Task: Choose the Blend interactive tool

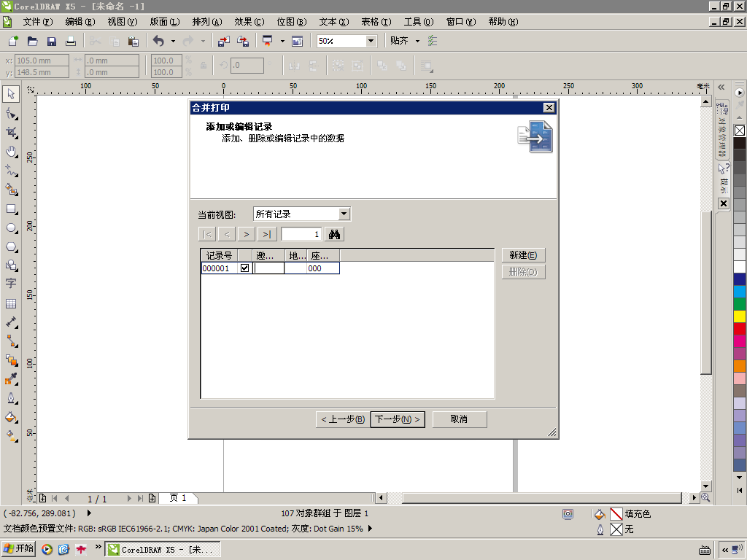Action: [x=11, y=360]
